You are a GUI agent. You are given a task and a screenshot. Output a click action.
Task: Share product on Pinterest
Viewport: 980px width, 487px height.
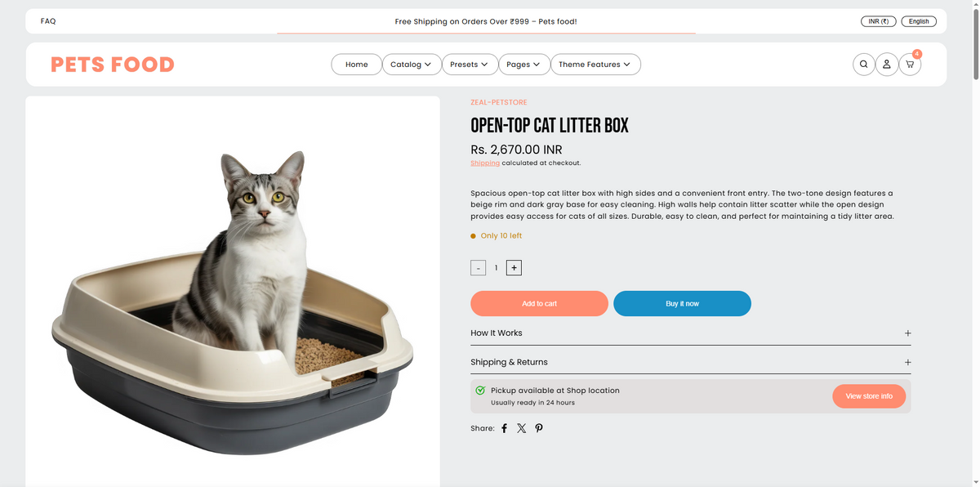539,428
